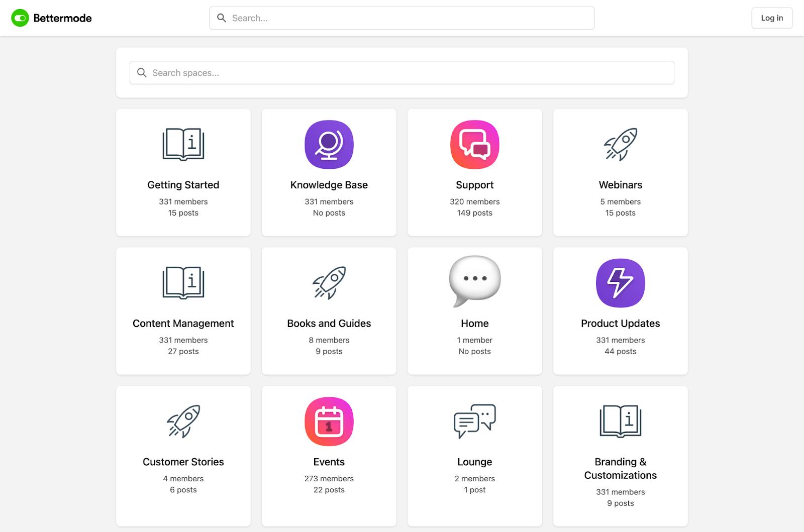Click the Getting Started book icon
This screenshot has height=532, width=804.
[x=183, y=145]
